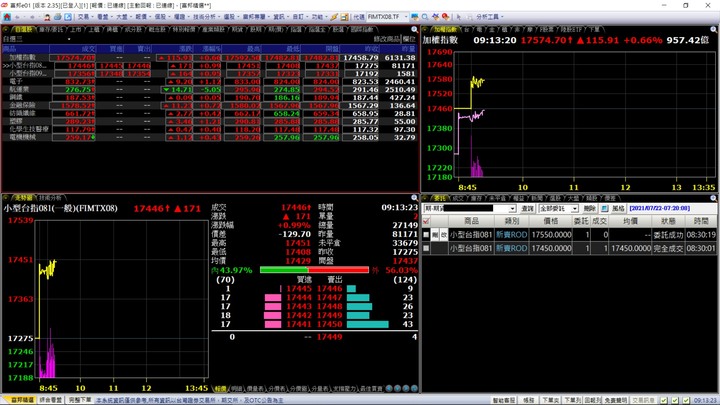Select the 未平倉 tab in the order panel
This screenshot has height=405, width=720.
click(497, 198)
